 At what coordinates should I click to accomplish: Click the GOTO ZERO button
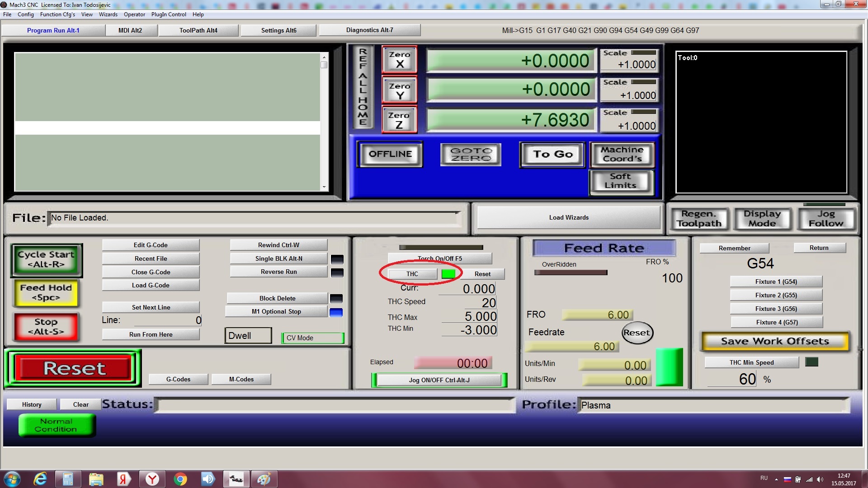pyautogui.click(x=471, y=155)
